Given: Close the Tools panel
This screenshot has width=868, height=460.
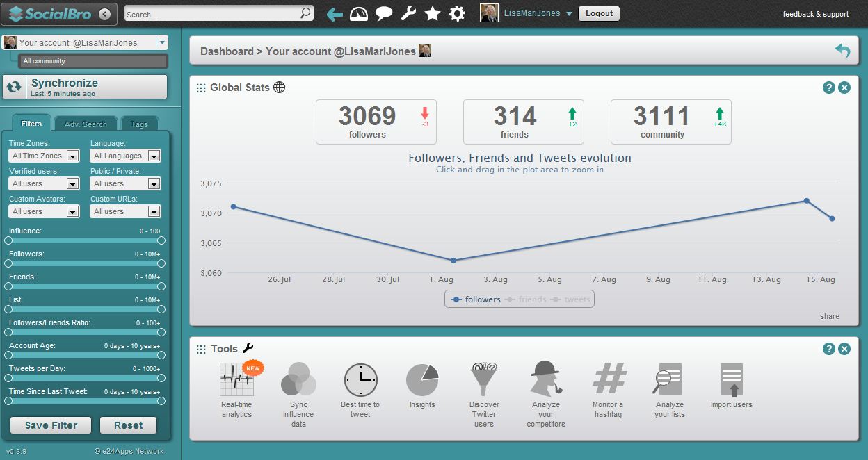Looking at the screenshot, I should (844, 349).
